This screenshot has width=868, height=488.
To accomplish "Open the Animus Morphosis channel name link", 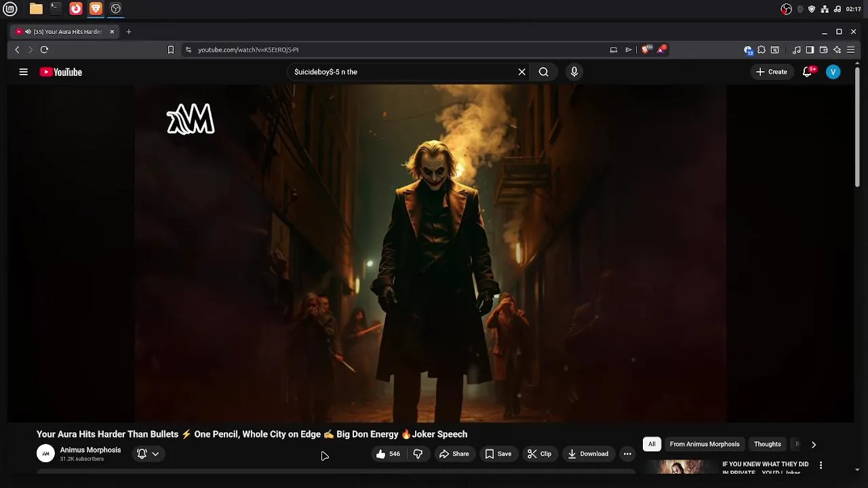I will tap(90, 450).
